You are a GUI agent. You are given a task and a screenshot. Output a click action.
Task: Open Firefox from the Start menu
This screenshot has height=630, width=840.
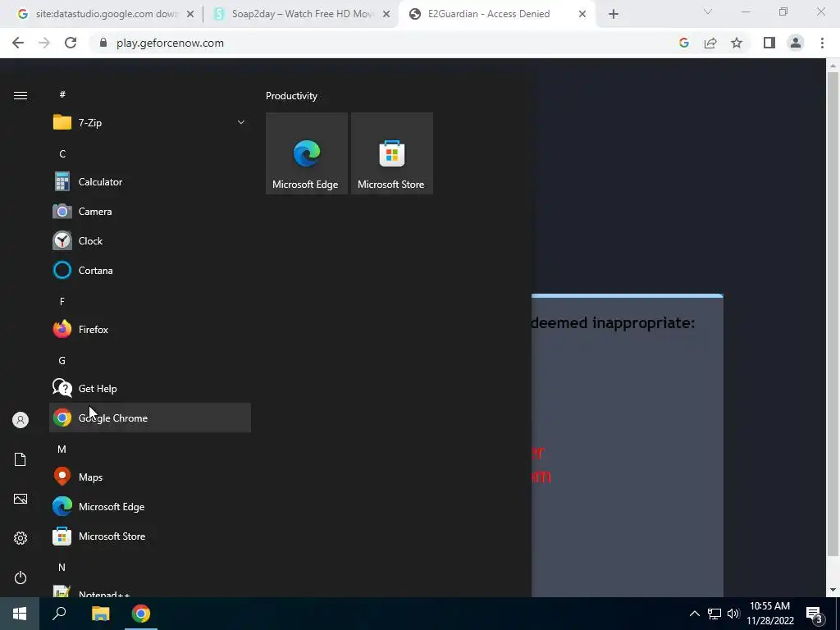tap(150, 330)
